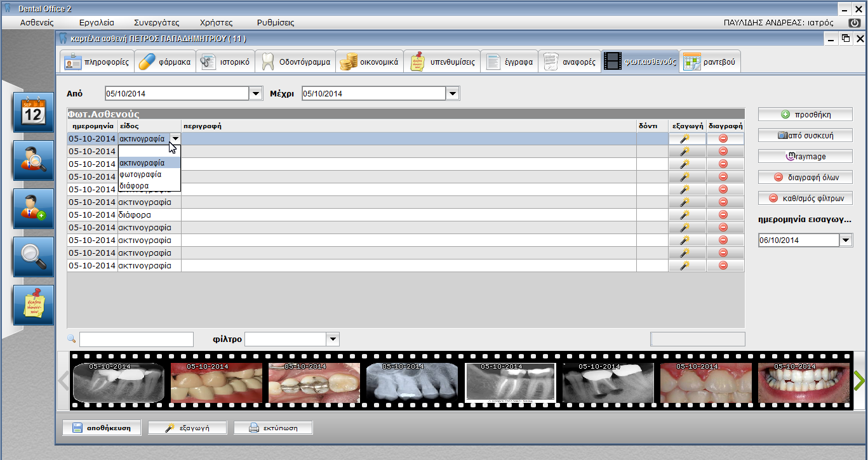The width and height of the screenshot is (868, 460).
Task: Toggle the είδος dropdown arrow in first row
Action: click(175, 139)
